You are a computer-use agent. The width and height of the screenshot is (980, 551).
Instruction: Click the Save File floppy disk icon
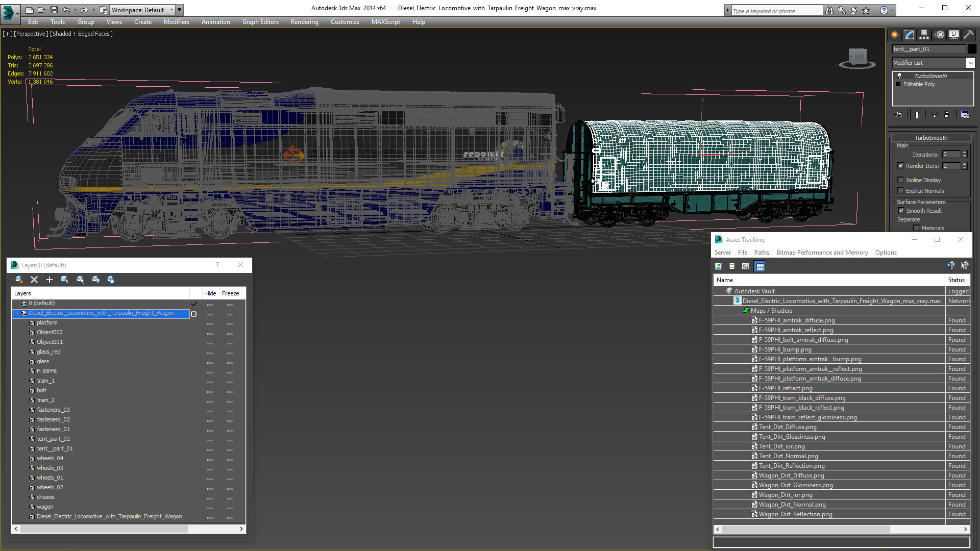pyautogui.click(x=54, y=10)
